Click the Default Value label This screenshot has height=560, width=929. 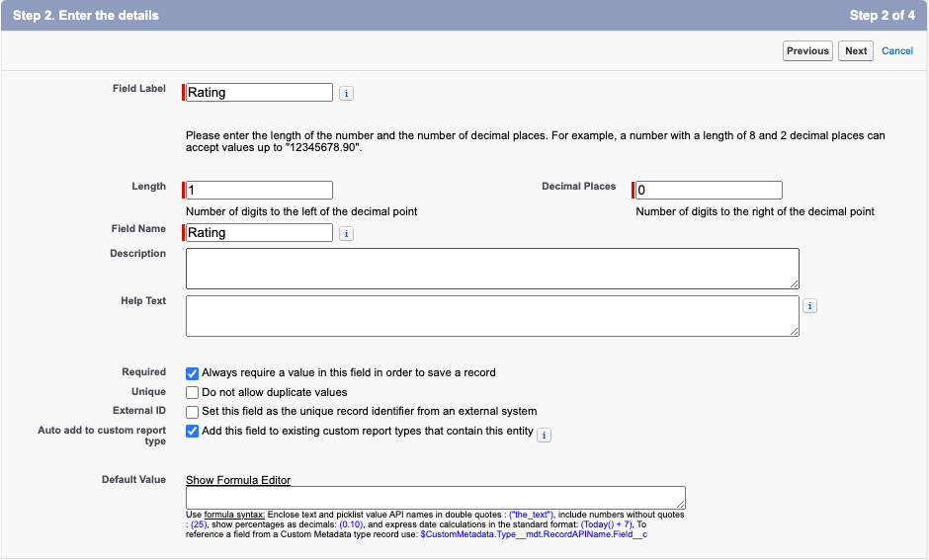coord(133,479)
